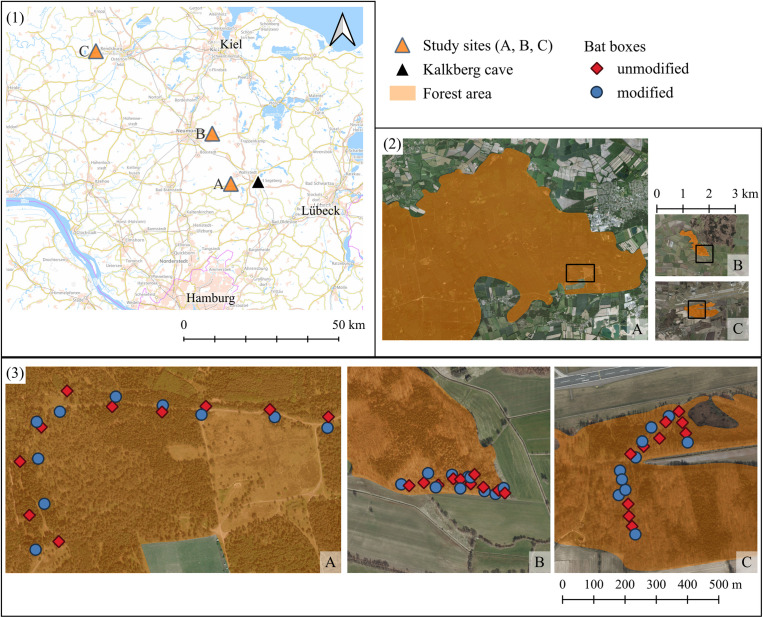Select study site A triangle marker on overview map

230,184
